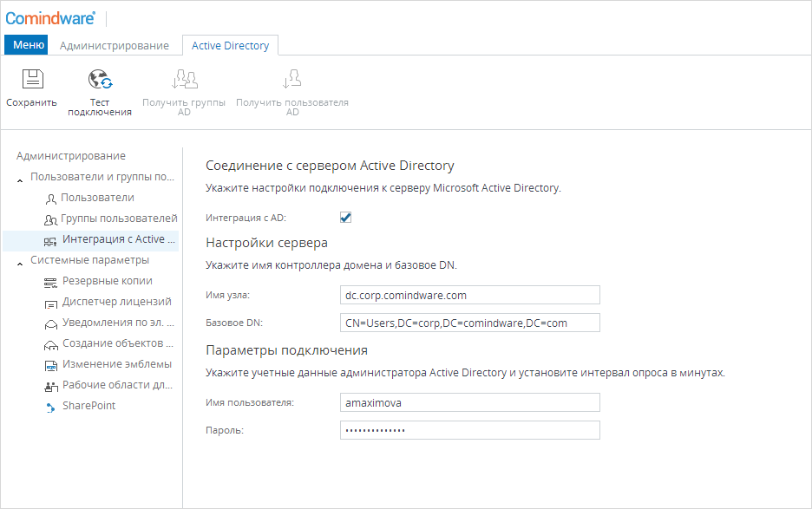Viewport: 812px width, 509px height.
Task: Click Пользователи и группы по... label
Action: click(x=102, y=177)
